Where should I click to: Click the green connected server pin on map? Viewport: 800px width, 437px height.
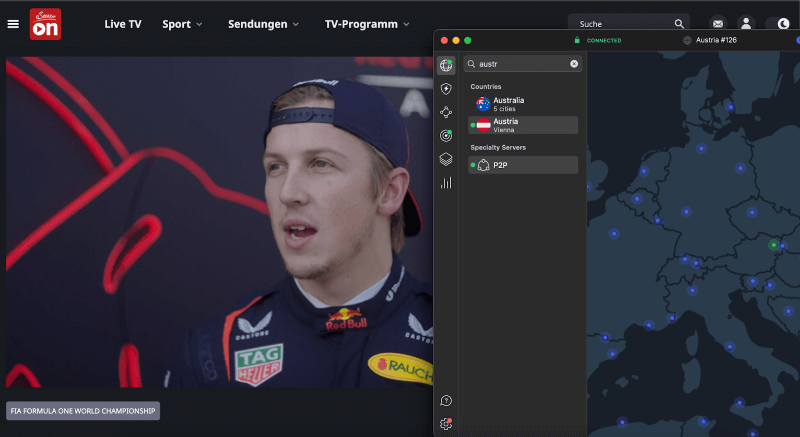[x=773, y=245]
